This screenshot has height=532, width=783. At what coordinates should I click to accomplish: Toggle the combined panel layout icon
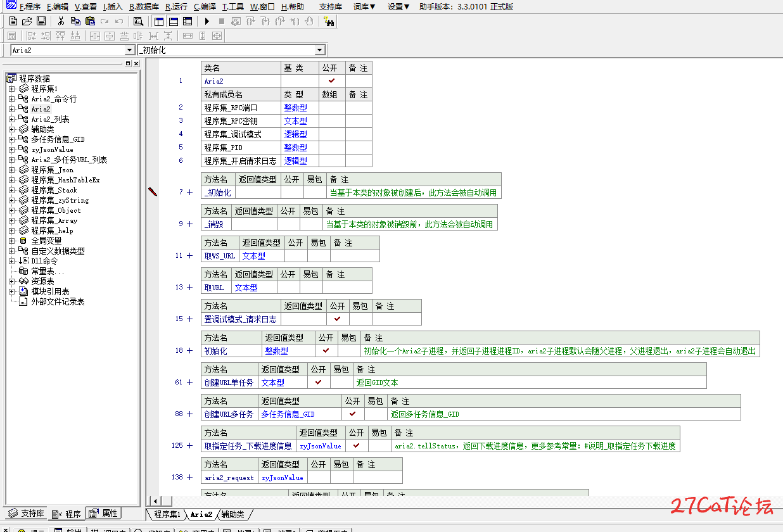click(x=188, y=21)
